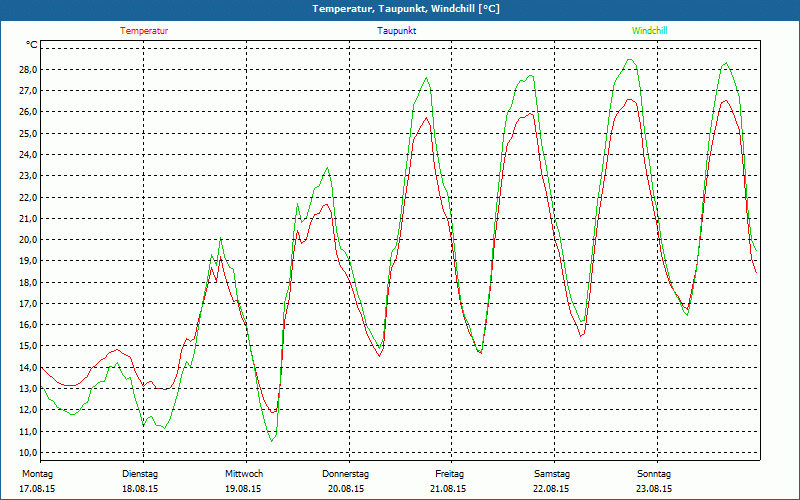Click the 14,0 y-axis value

tap(28, 367)
